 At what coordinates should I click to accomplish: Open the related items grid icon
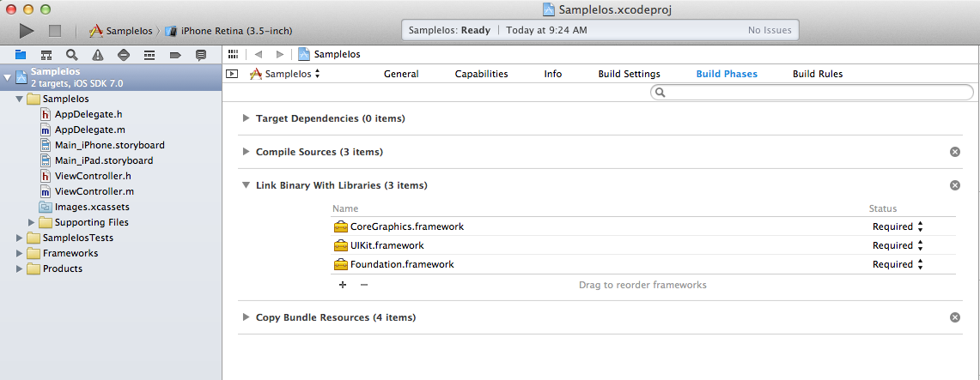[233, 54]
